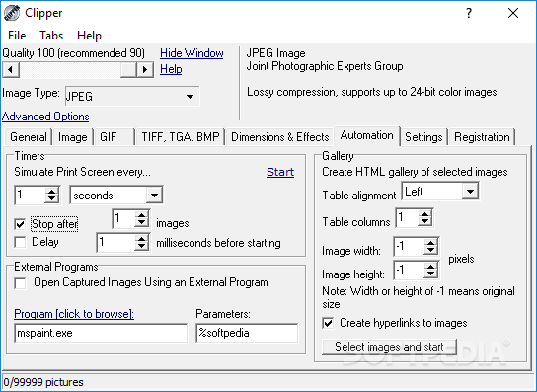The image size is (537, 392).
Task: Switch to the Settings tab
Action: (423, 137)
